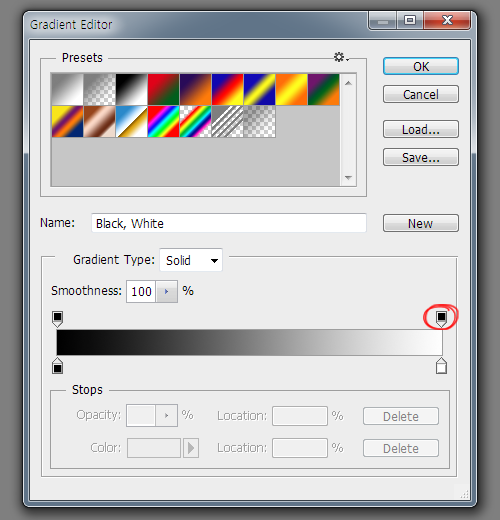Click the Name field containing Black, White

click(x=229, y=223)
